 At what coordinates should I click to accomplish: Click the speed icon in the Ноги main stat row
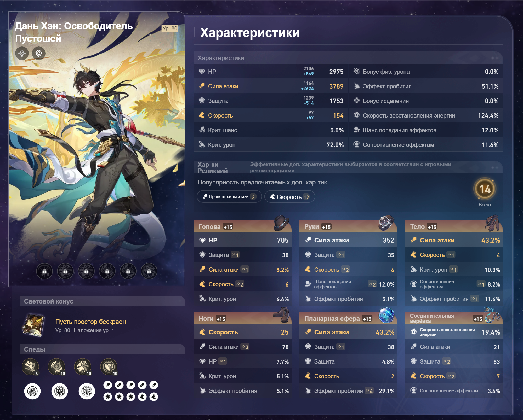202,332
